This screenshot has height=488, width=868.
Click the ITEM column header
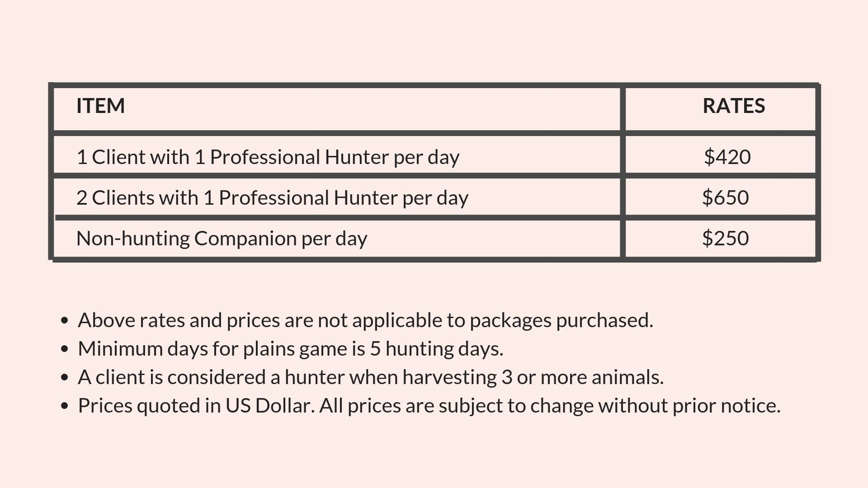tap(100, 106)
